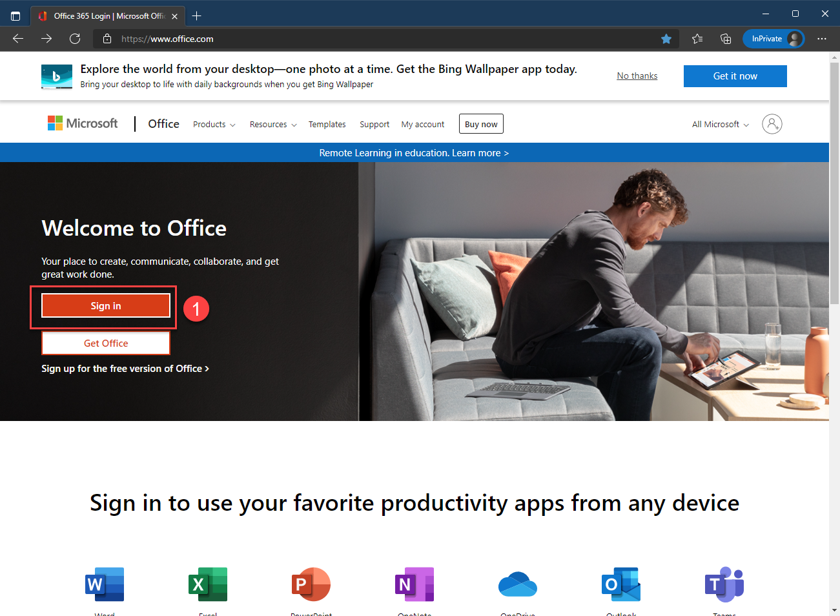The width and height of the screenshot is (840, 616).
Task: Expand the Products dropdown menu
Action: click(214, 125)
